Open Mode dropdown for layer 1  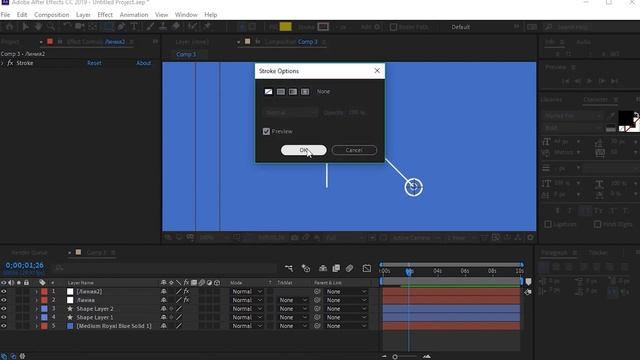pyautogui.click(x=247, y=291)
